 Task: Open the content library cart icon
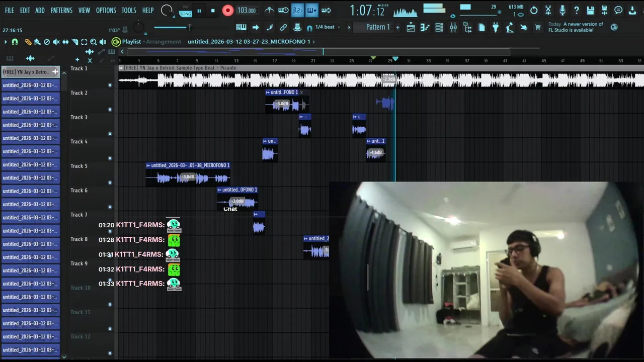(538, 28)
